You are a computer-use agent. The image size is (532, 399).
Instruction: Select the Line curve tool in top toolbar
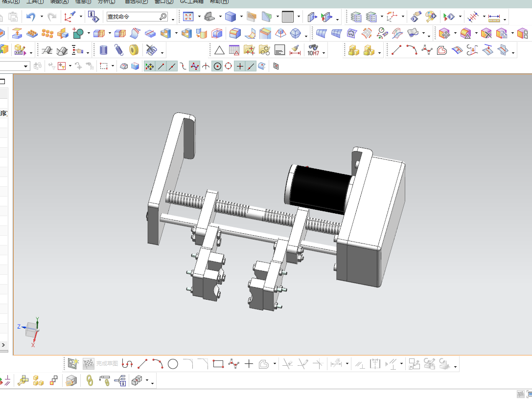point(396,50)
